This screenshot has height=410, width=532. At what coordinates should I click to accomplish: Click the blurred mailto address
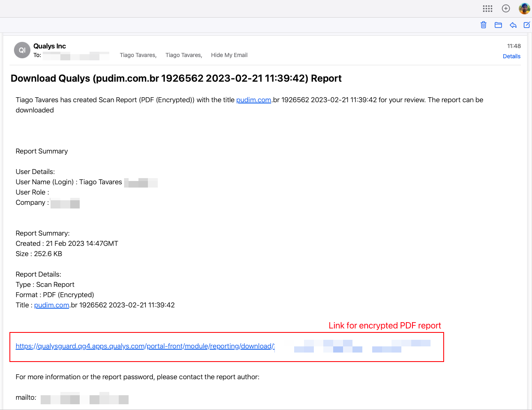[85, 398]
